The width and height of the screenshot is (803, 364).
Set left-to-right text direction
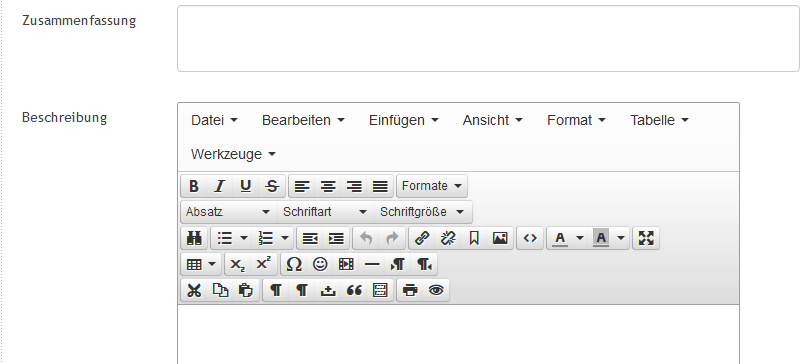pyautogui.click(x=398, y=264)
